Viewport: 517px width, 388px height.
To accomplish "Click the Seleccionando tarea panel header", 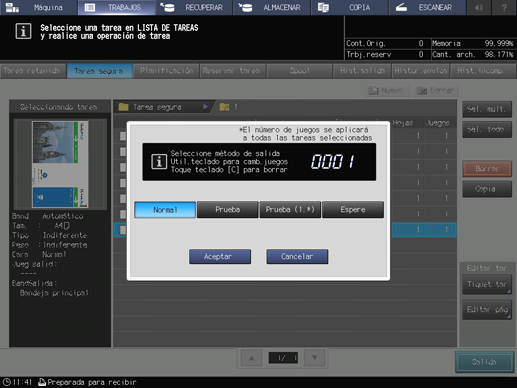I will coord(59,107).
